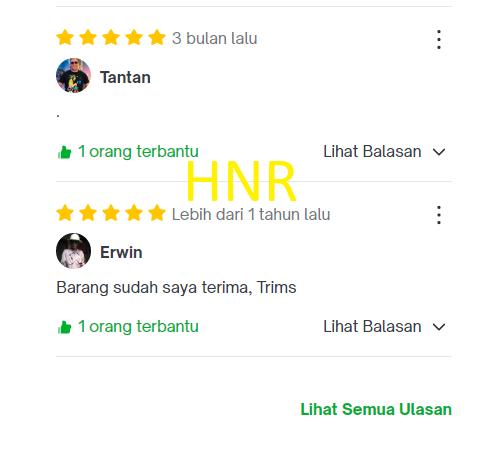The width and height of the screenshot is (491, 476).
Task: Mark Tantan's review helpful via '1 orang terbantu'
Action: (138, 152)
